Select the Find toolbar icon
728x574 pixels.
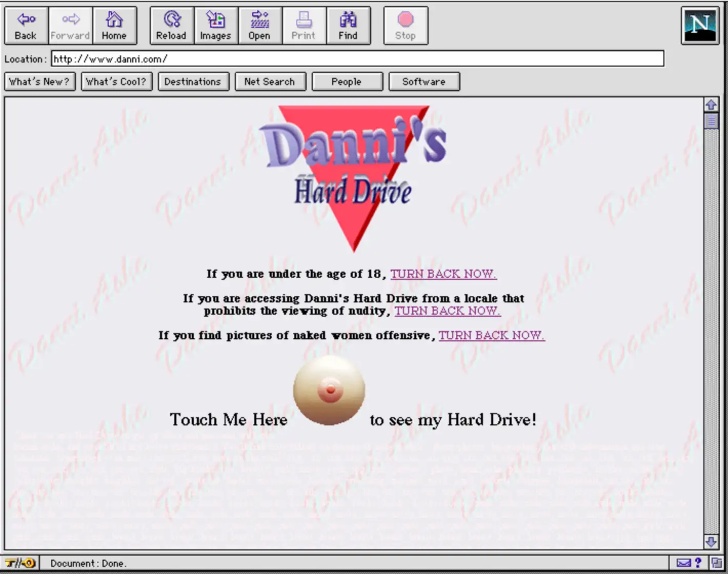click(348, 25)
